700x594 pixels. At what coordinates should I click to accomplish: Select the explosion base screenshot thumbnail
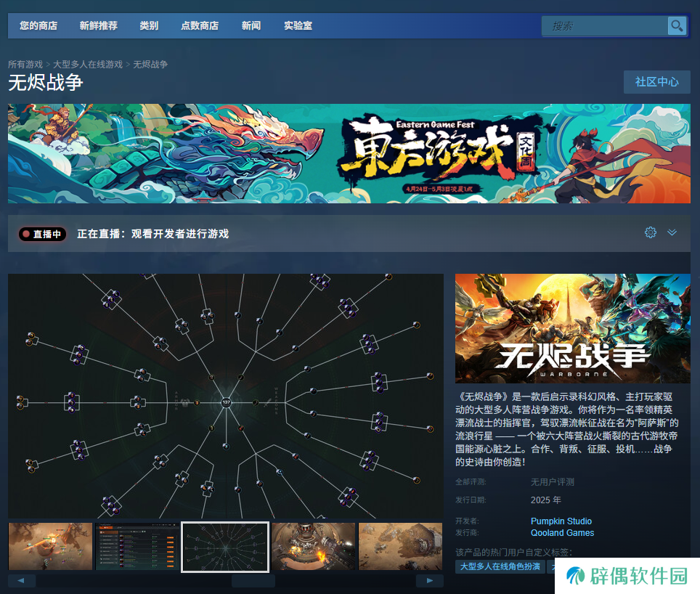tap(314, 546)
